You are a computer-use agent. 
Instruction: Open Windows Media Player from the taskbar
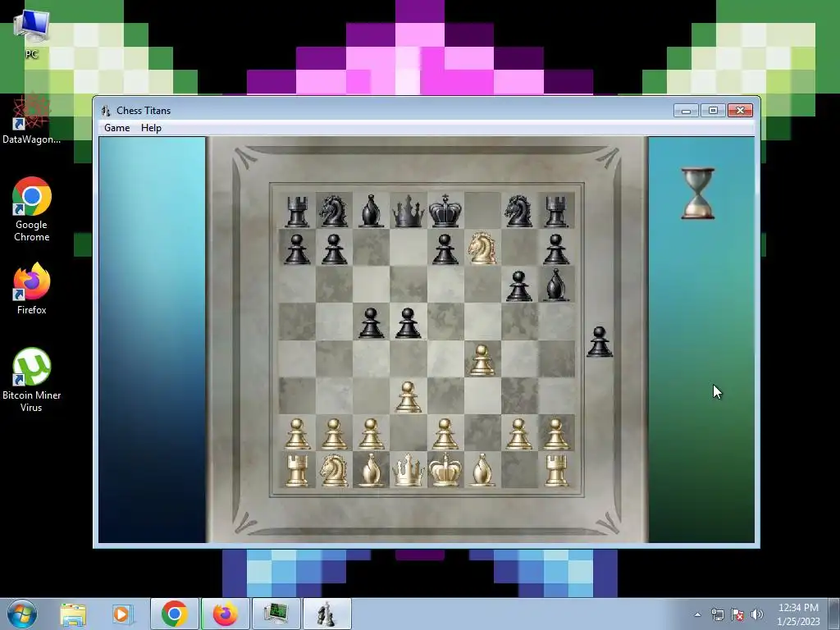[121, 614]
